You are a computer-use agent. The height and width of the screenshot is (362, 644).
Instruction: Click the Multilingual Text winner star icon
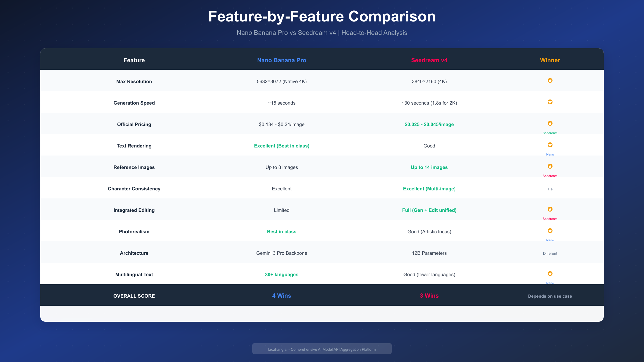click(550, 274)
